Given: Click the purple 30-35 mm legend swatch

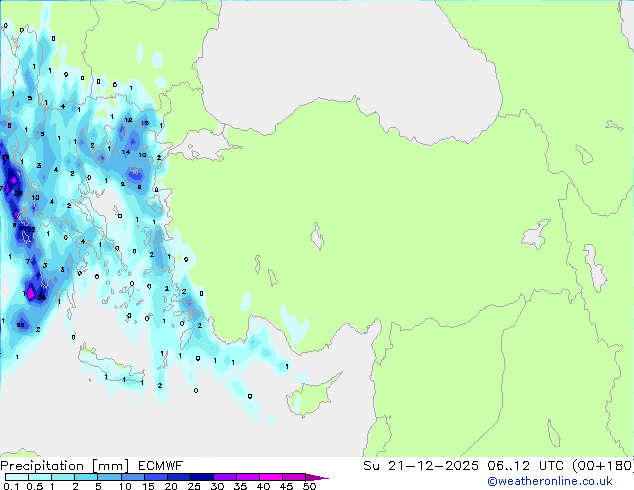Looking at the screenshot, I should (x=228, y=477).
